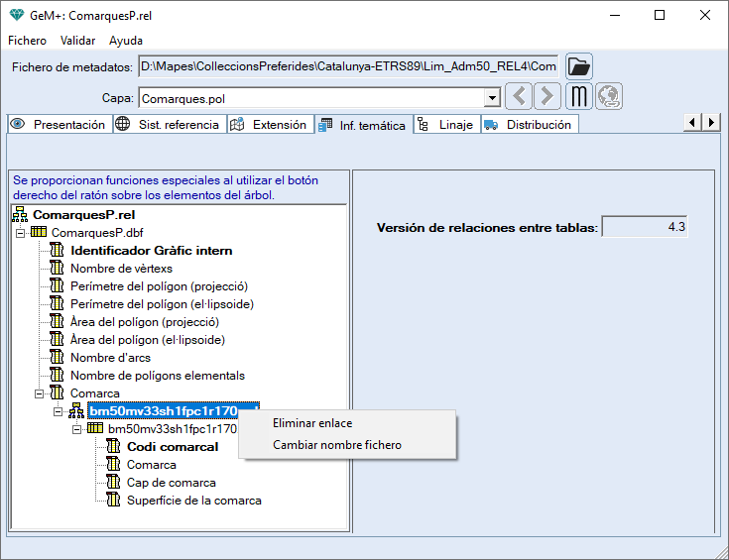The height and width of the screenshot is (560, 729).
Task: Open the Validar menu
Action: click(x=77, y=41)
